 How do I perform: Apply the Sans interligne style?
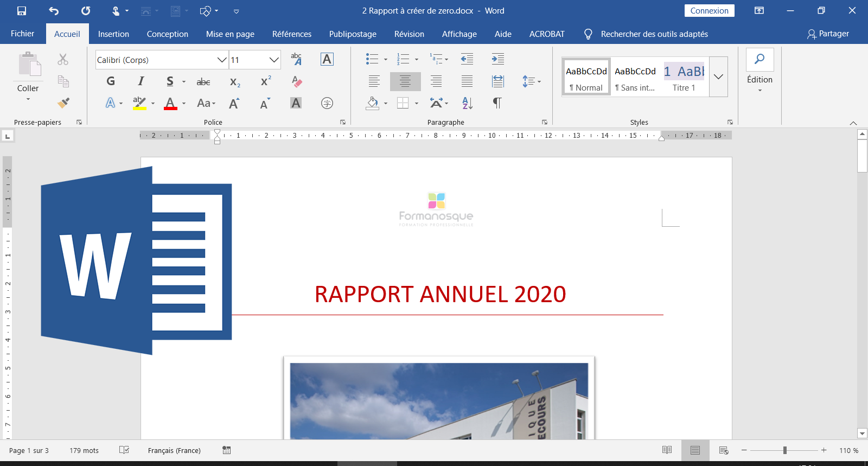(x=635, y=77)
